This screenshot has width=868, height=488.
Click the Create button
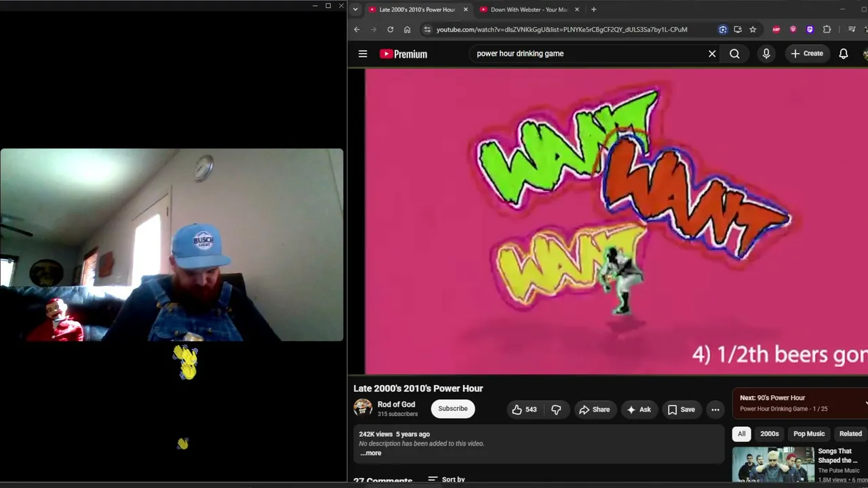click(806, 54)
